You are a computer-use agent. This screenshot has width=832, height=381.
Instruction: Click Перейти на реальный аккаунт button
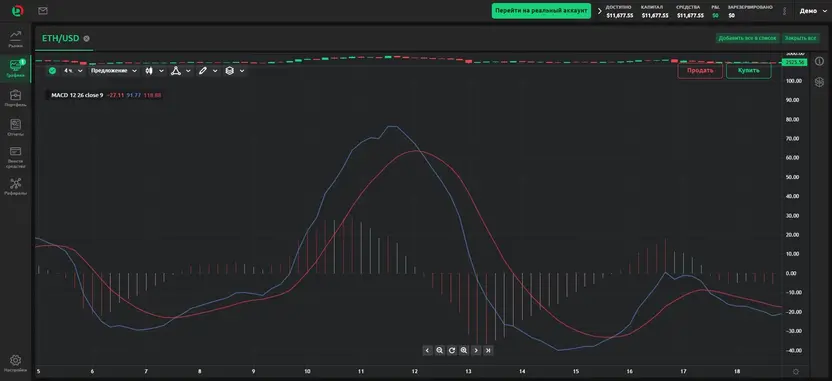[x=541, y=11]
